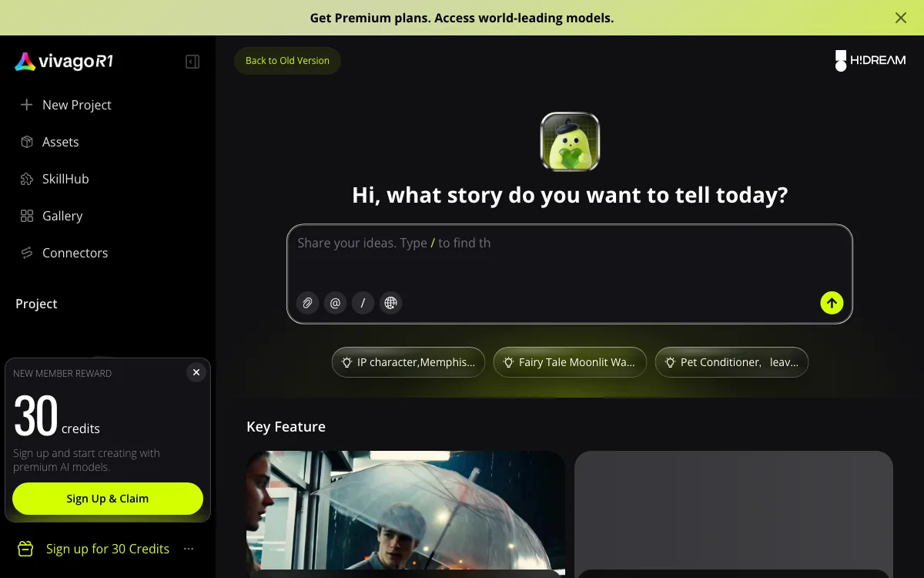Viewport: 924px width, 578px height.
Task: Click the lightbulb icon on IP character chip
Action: (347, 362)
